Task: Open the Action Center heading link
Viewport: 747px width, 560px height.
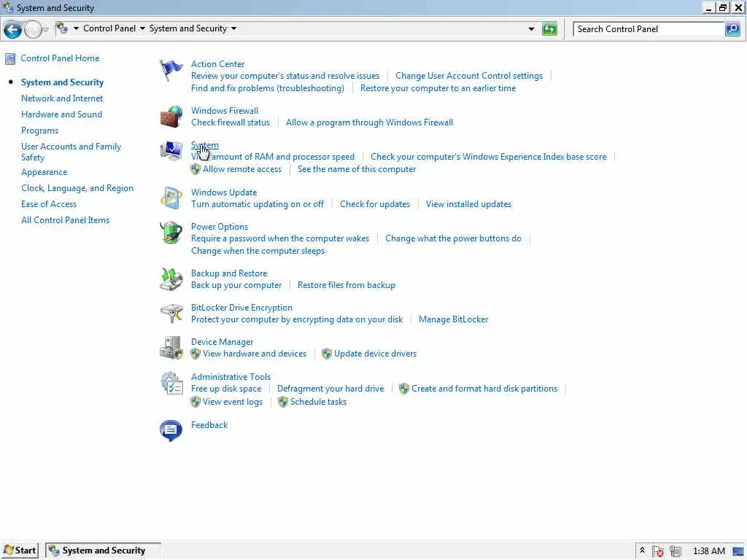Action: (217, 64)
